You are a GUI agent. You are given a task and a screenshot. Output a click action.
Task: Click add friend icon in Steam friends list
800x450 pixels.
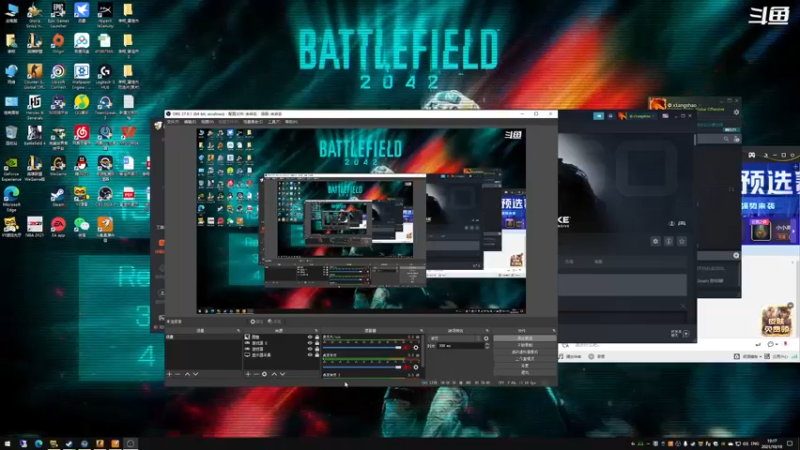click(x=736, y=139)
